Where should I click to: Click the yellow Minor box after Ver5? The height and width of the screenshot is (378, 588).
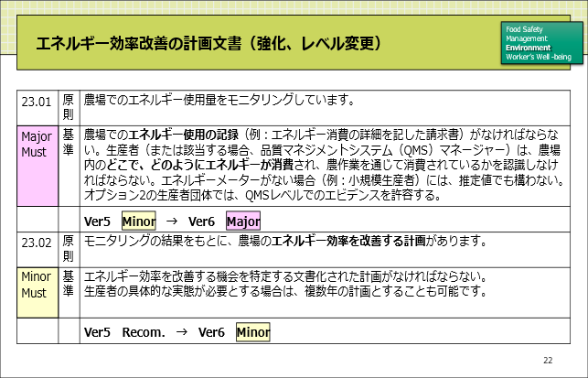[x=139, y=221]
